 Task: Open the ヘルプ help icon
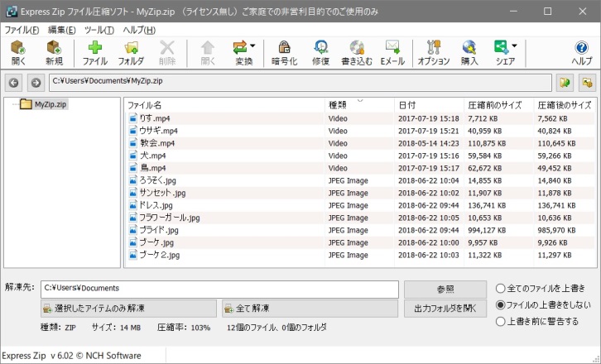581,52
